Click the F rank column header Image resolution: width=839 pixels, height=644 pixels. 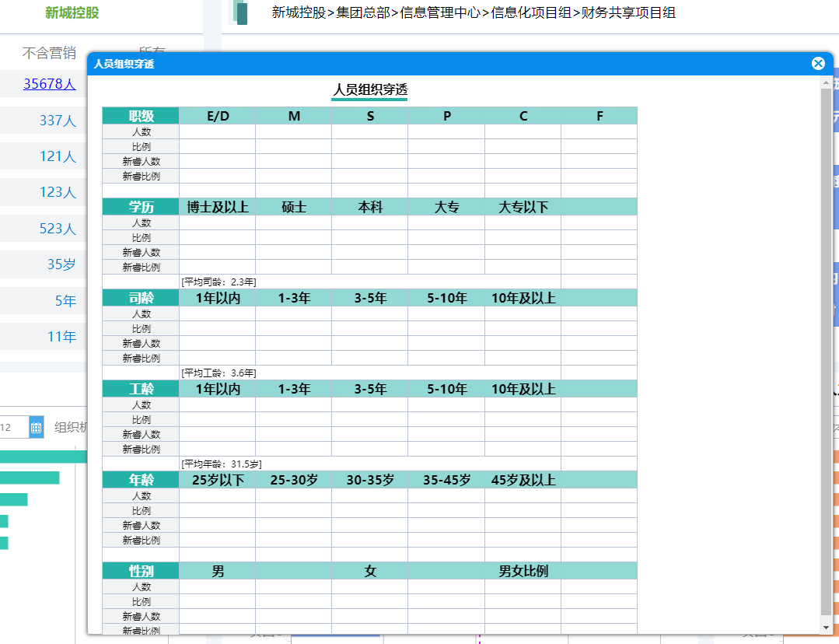point(600,116)
